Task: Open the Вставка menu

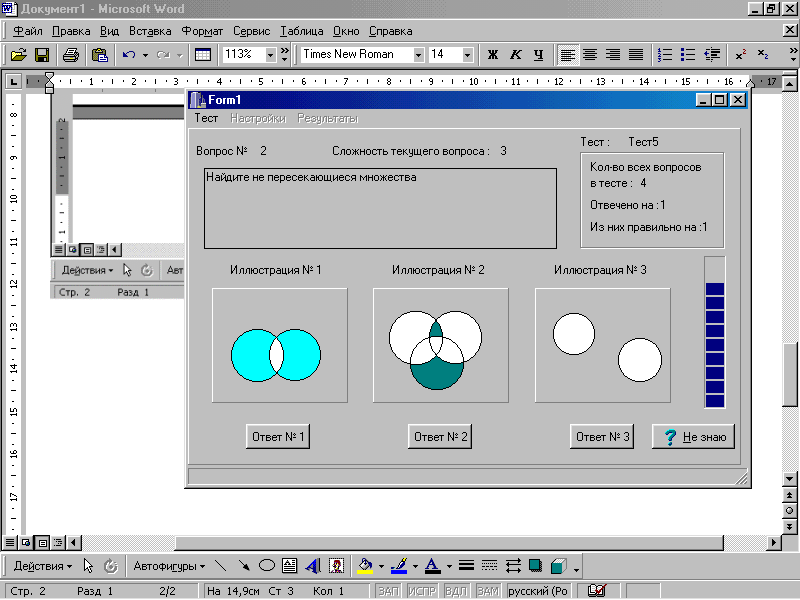Action: pyautogui.click(x=150, y=31)
